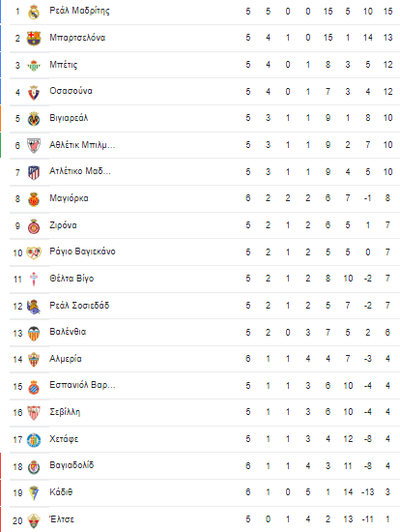The height and width of the screenshot is (532, 400).
Task: Open the Ρεάλ Μαδρίτης team link
Action: pos(79,11)
